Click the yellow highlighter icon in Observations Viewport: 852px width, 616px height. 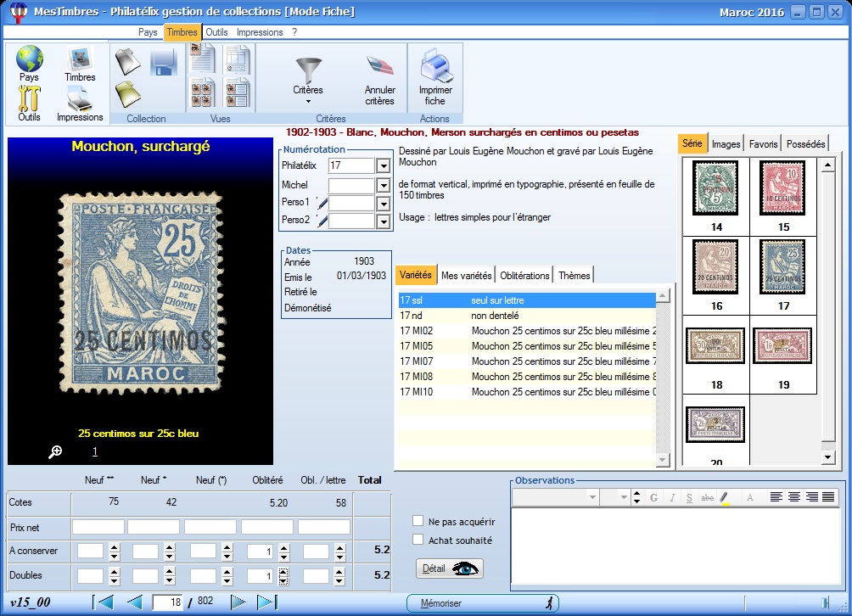pyautogui.click(x=725, y=497)
